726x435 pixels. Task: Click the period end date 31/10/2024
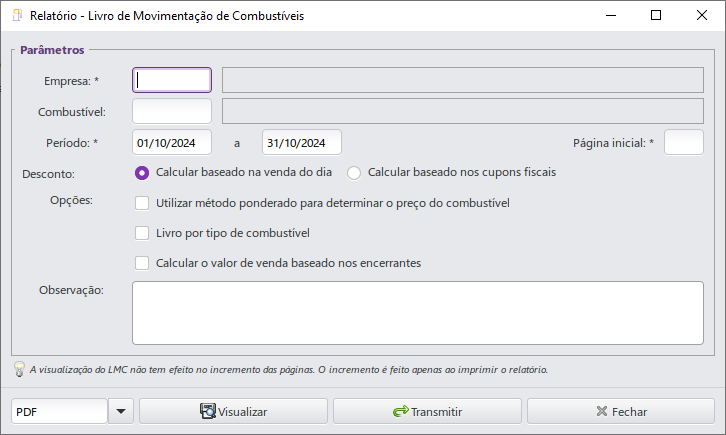tap(302, 143)
